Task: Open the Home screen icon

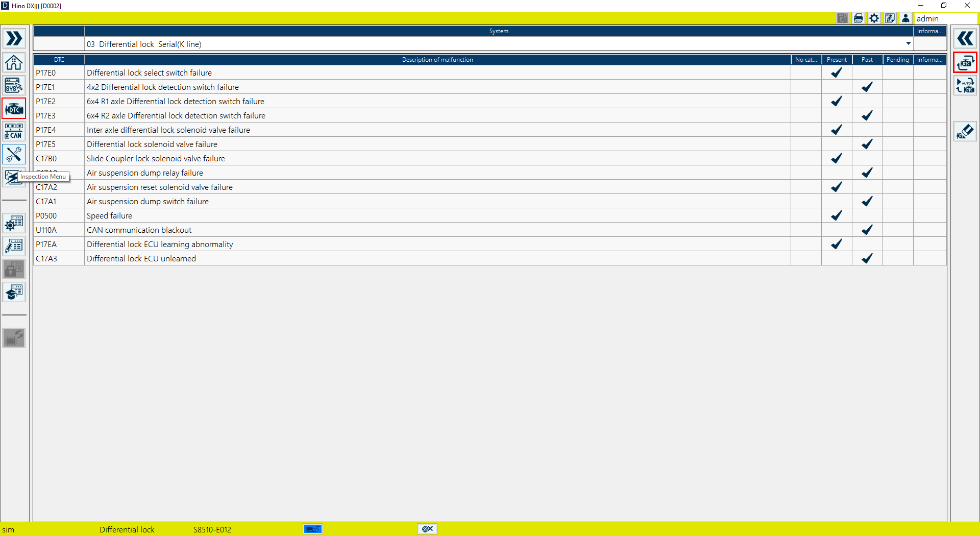Action: pos(14,62)
